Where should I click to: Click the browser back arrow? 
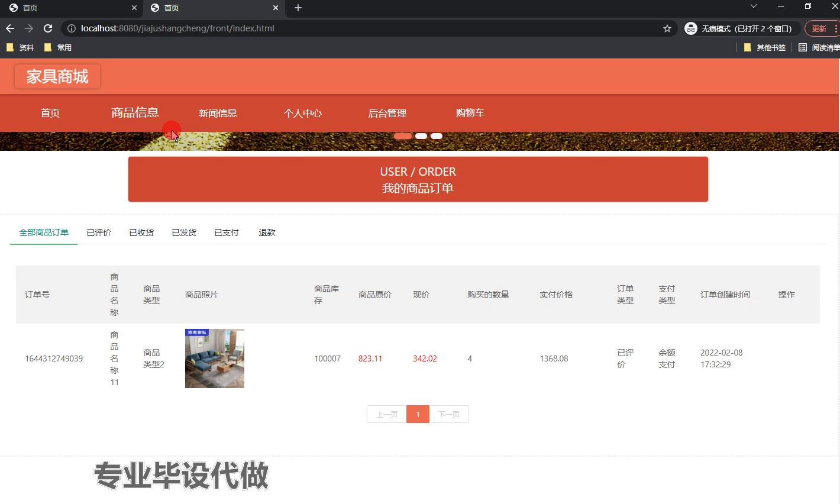tap(10, 28)
